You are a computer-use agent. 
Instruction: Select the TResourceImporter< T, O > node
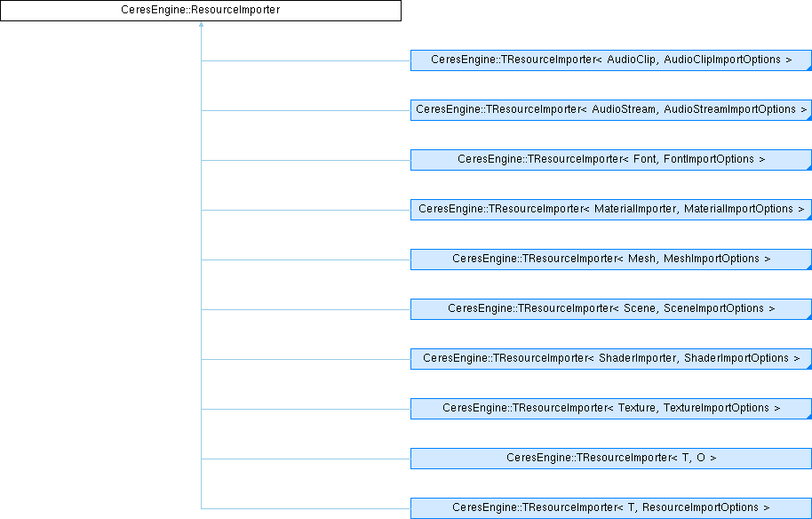coord(610,458)
